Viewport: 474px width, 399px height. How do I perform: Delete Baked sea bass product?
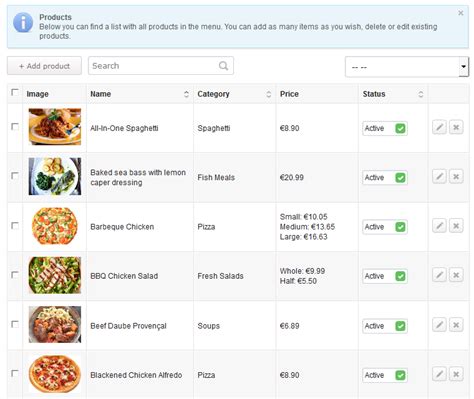pos(456,176)
